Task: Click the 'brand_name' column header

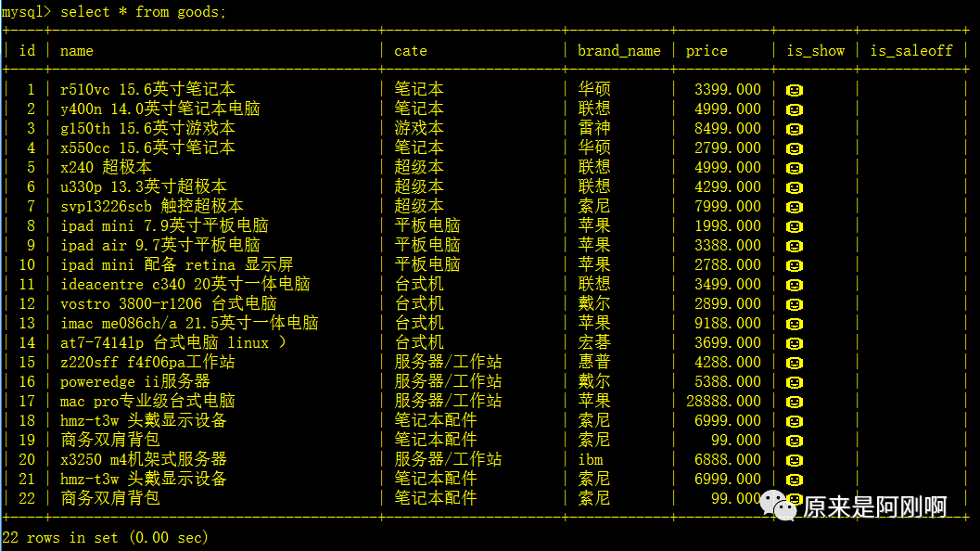Action: tap(618, 51)
